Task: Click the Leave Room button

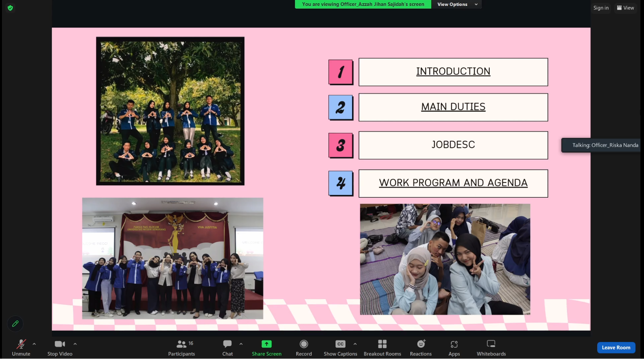Action: point(616,348)
